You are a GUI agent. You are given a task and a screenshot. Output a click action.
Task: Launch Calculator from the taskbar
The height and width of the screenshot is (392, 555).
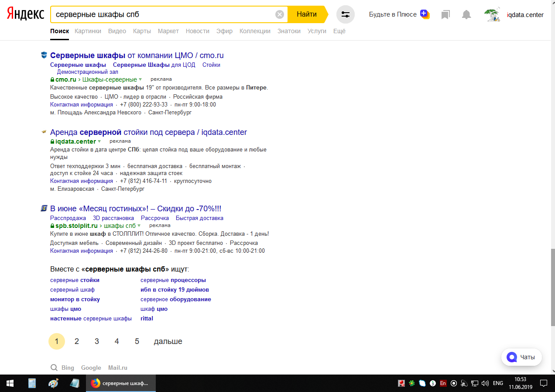32,383
